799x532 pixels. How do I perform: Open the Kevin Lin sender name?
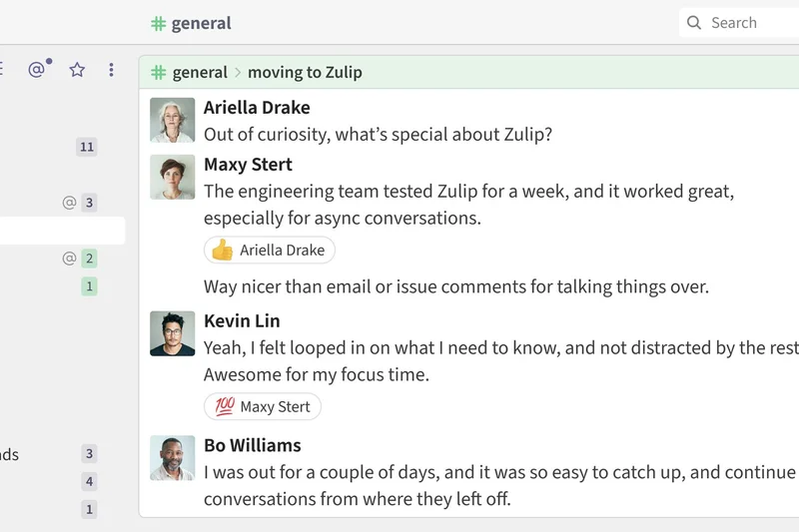click(x=242, y=320)
